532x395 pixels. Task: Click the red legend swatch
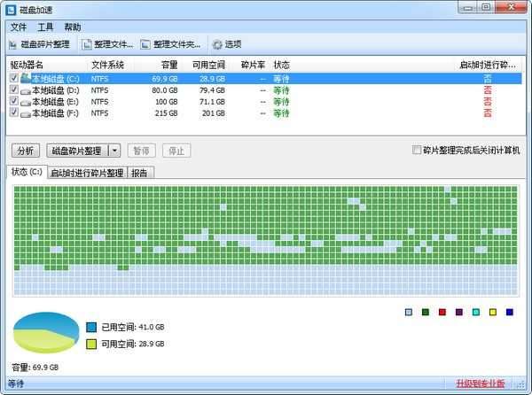442,312
